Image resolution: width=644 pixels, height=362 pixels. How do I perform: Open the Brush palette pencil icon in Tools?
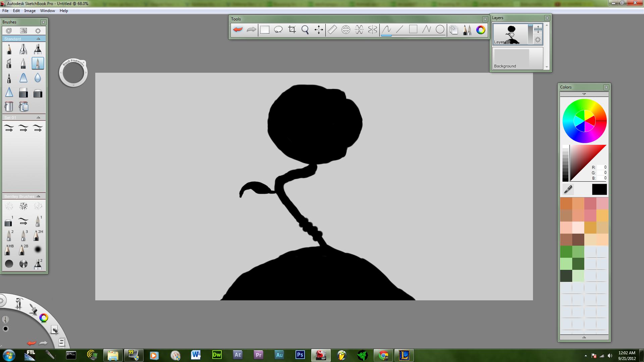[467, 29]
